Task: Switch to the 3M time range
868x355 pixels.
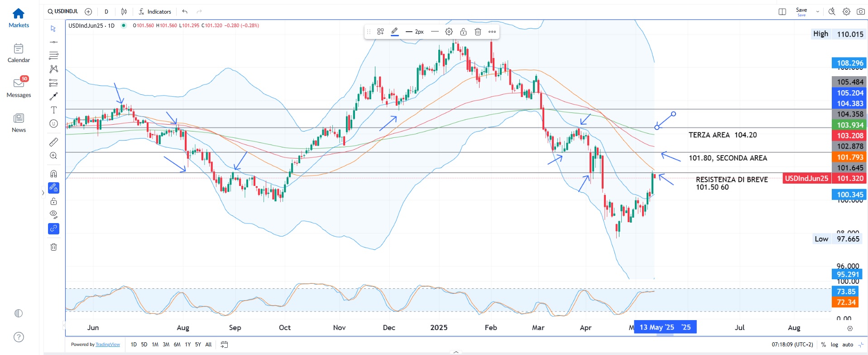Action: (x=166, y=345)
